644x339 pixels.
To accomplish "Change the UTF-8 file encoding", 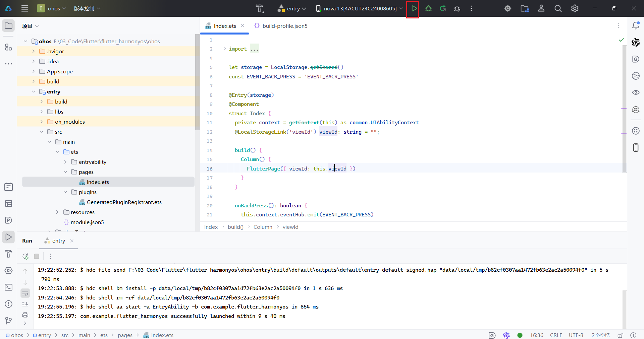I will pyautogui.click(x=576, y=335).
